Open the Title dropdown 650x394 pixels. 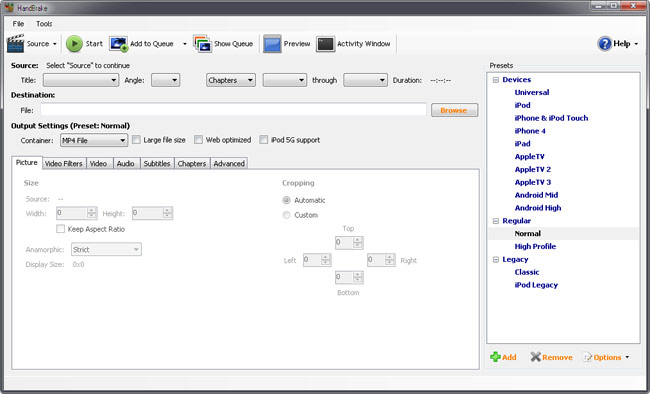tap(81, 80)
